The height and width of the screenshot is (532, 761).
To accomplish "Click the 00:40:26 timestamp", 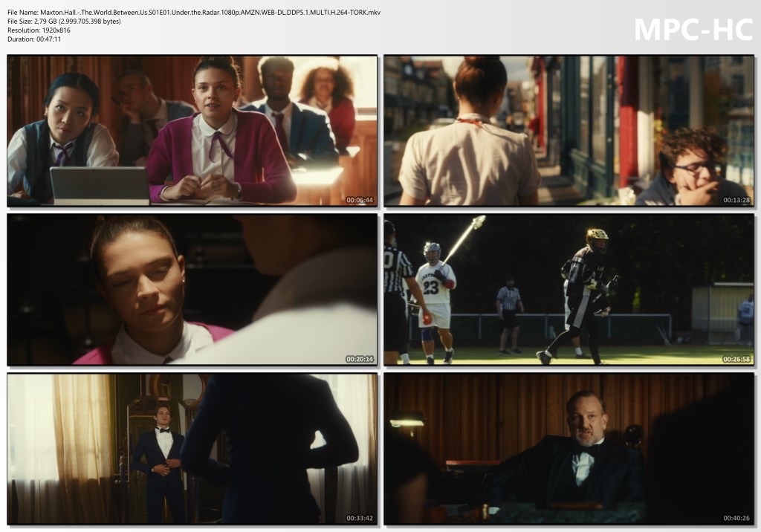I will click(x=736, y=518).
